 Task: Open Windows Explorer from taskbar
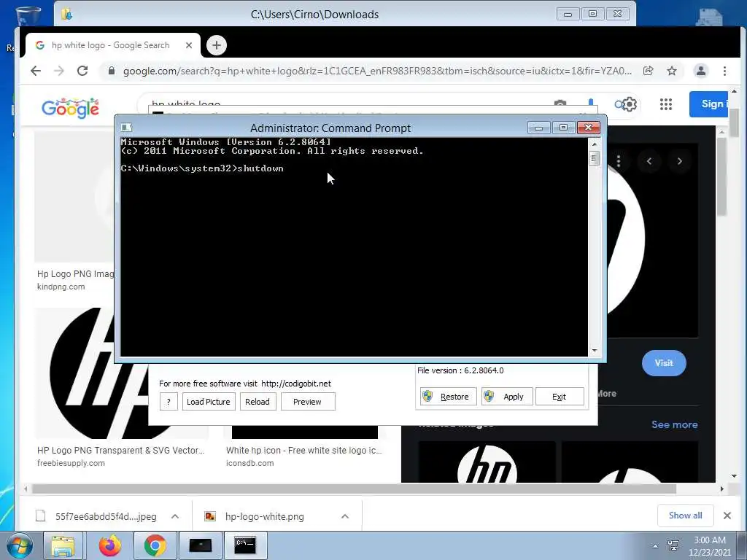pyautogui.click(x=63, y=545)
